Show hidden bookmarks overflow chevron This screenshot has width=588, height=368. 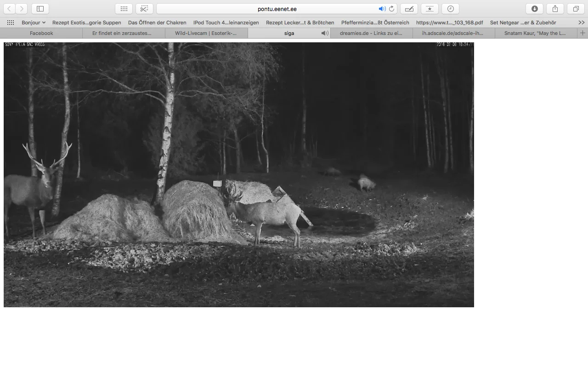581,23
